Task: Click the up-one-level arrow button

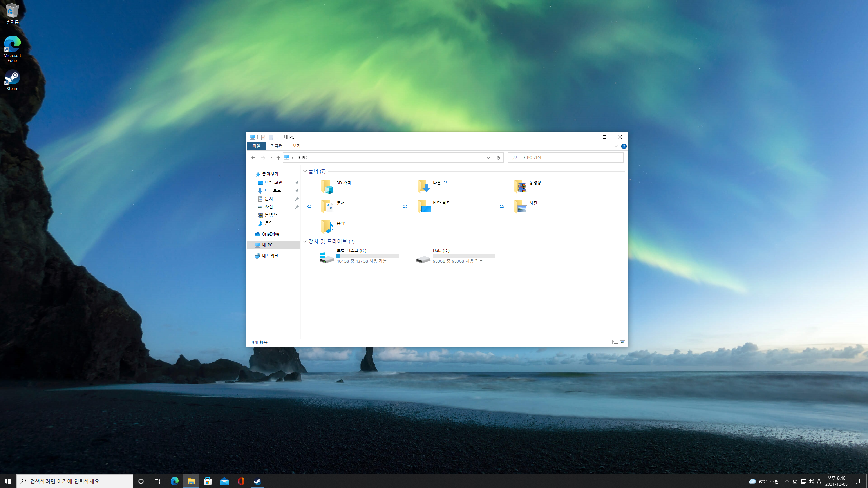Action: (278, 158)
